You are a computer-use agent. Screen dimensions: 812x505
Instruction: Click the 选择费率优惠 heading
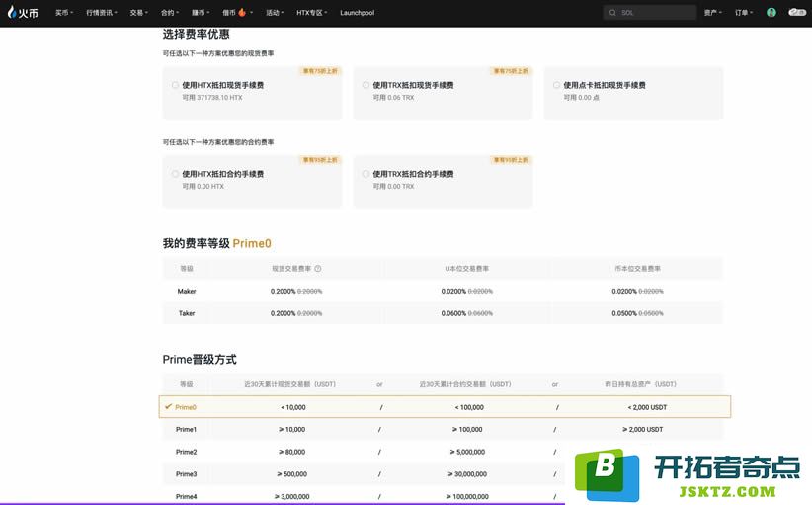tap(196, 35)
